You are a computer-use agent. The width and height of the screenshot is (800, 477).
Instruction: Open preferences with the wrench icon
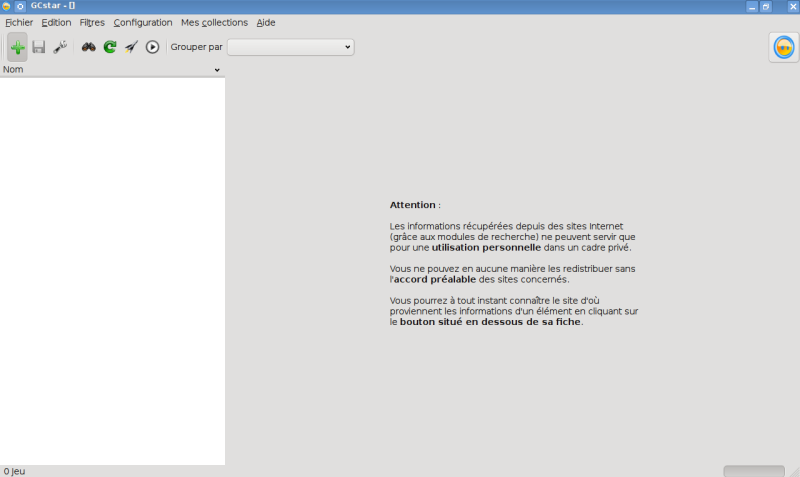[60, 47]
